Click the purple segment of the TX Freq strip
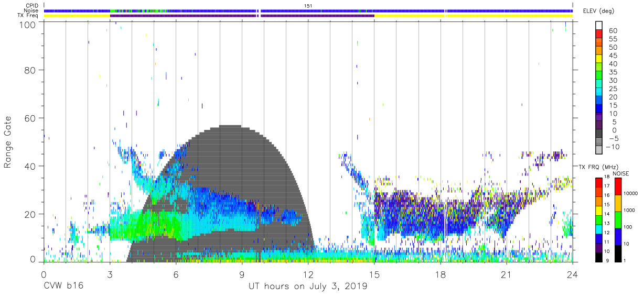This screenshot has height=297, width=644. (x=242, y=16)
